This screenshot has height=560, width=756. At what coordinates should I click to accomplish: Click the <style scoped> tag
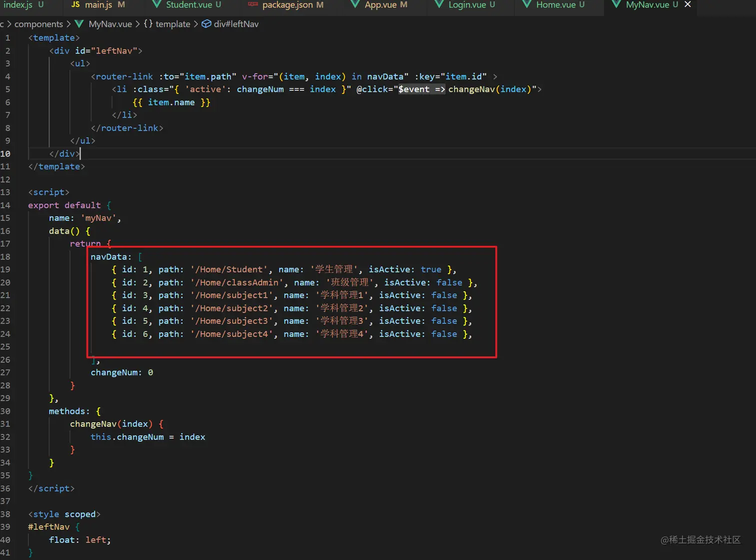point(64,515)
